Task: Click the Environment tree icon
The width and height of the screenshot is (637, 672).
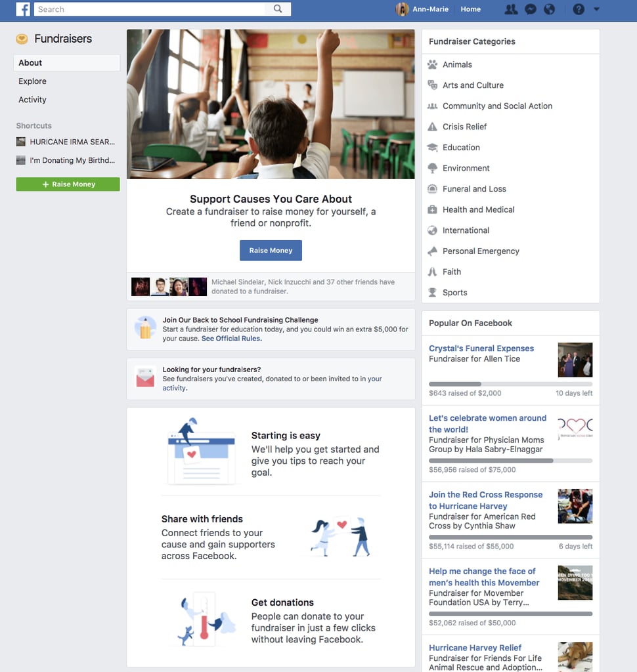Action: (432, 168)
